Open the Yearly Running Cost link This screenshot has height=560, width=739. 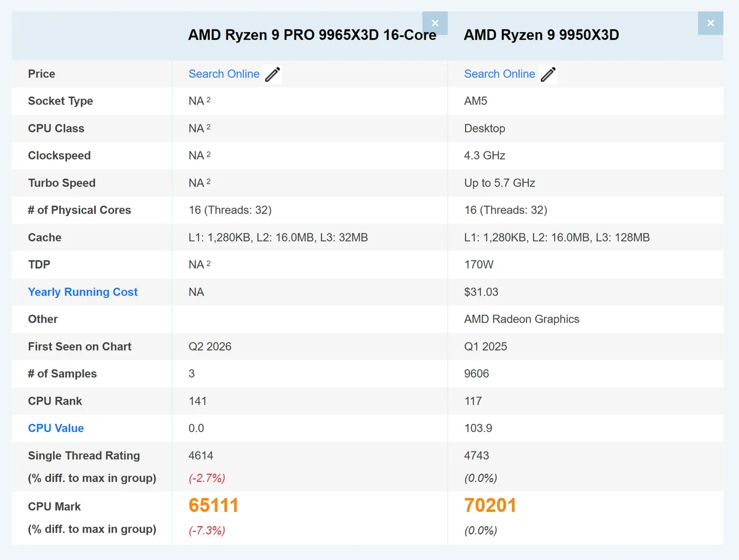83,292
